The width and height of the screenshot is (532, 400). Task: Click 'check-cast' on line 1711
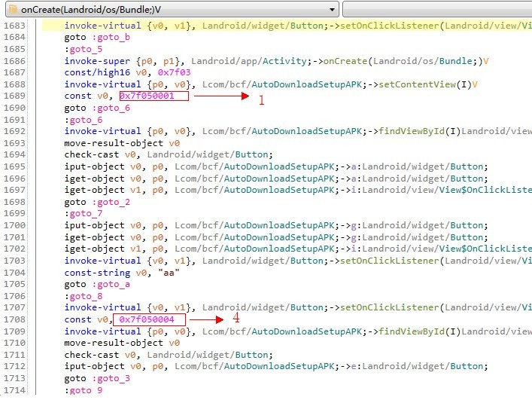[92, 355]
